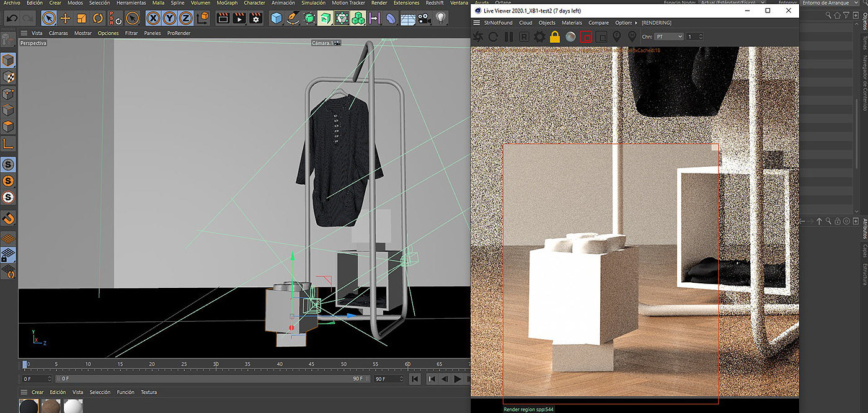Select the wood floor material thumbnail
The height and width of the screenshot is (413, 868).
click(x=50, y=406)
